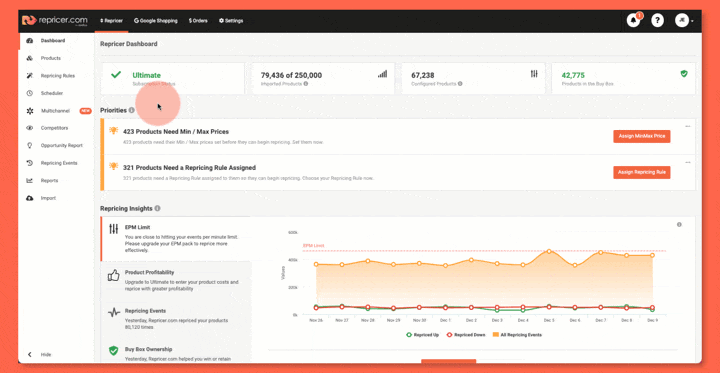Viewport: 720px width, 373px height.
Task: Collapse the sidebar with the Hide chevron
Action: click(x=30, y=355)
